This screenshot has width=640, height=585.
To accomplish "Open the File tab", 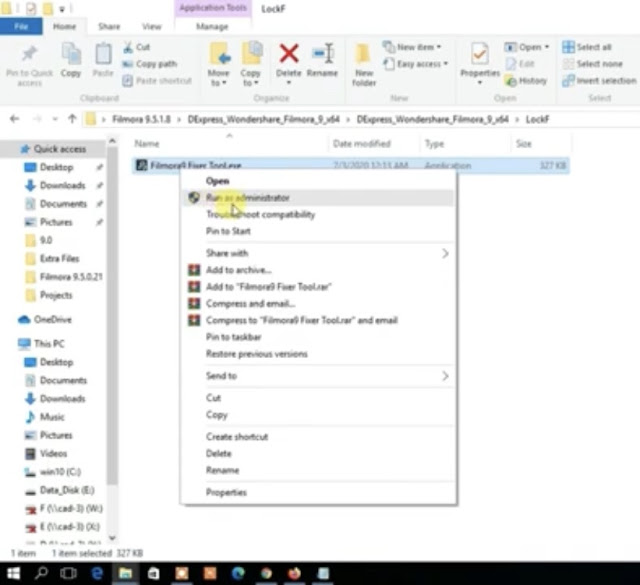I will (21, 27).
